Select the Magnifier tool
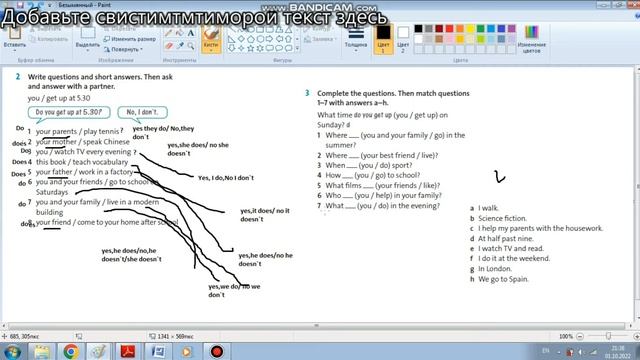 point(191,46)
